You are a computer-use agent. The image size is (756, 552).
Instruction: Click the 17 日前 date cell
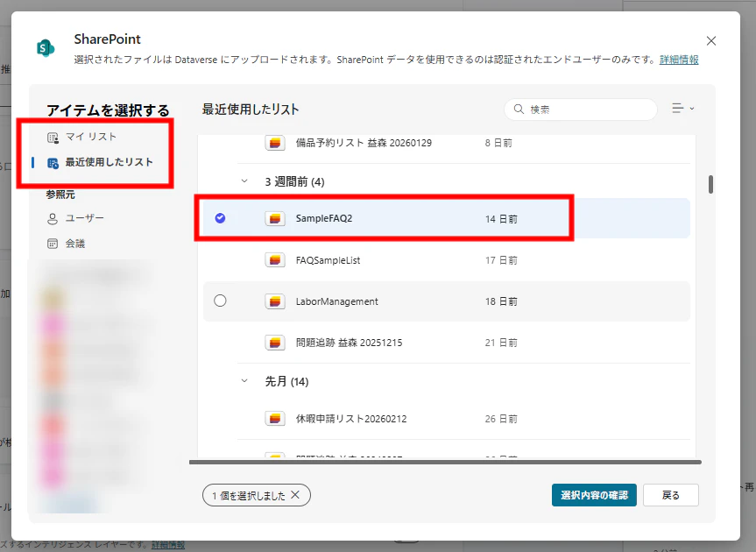[x=501, y=260]
